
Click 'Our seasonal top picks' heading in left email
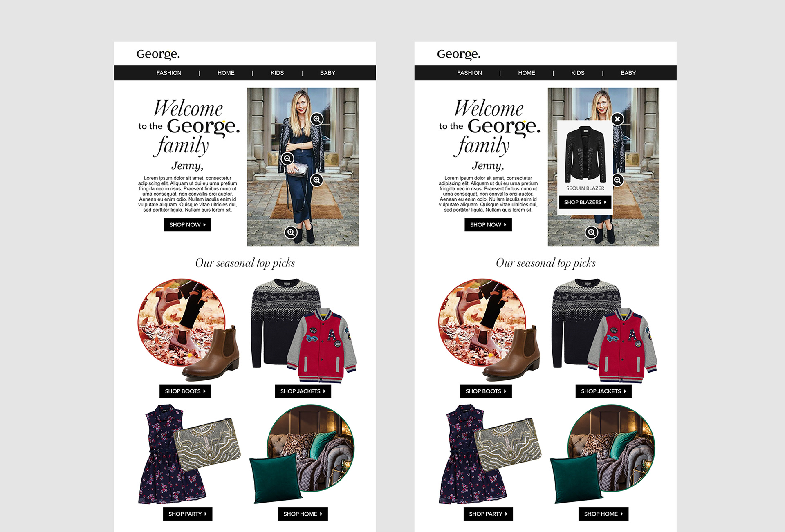pyautogui.click(x=245, y=263)
